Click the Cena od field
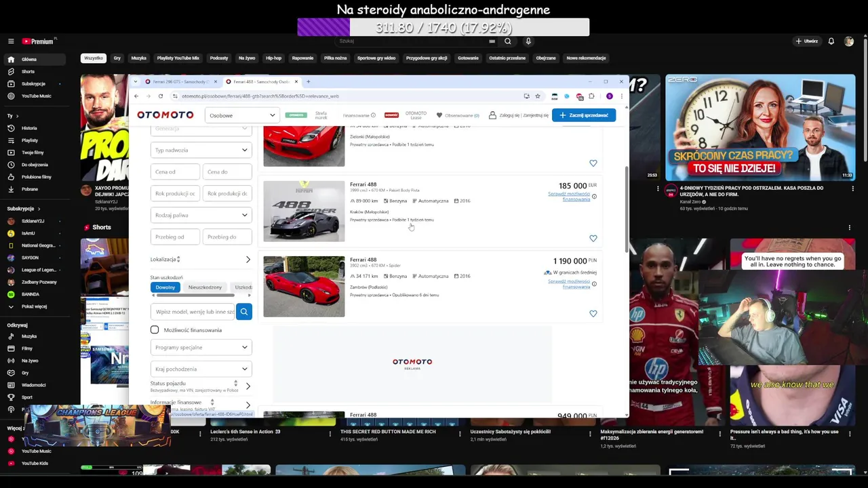This screenshot has width=868, height=488. coord(175,171)
